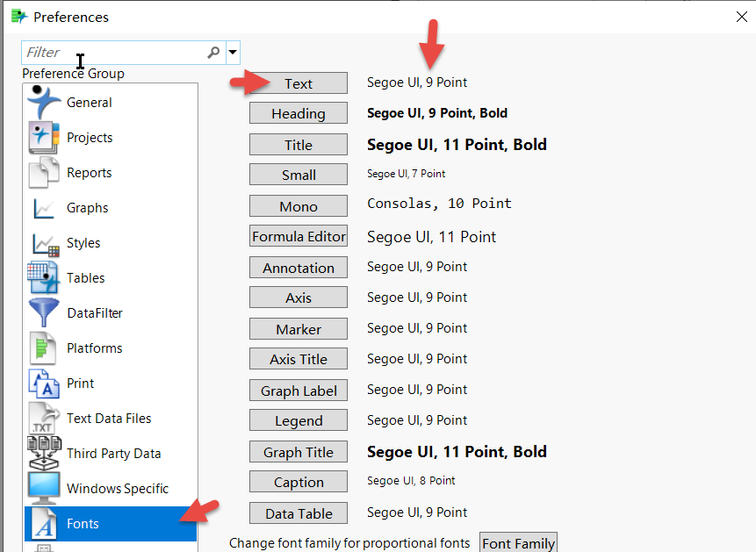
Task: Select the Styles group icon
Action: (x=46, y=243)
